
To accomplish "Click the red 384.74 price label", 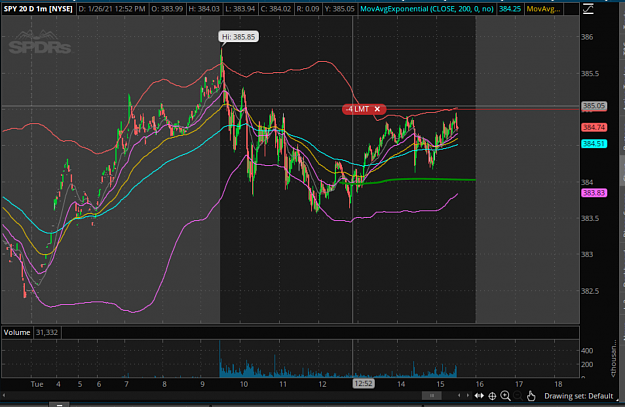I will click(594, 128).
